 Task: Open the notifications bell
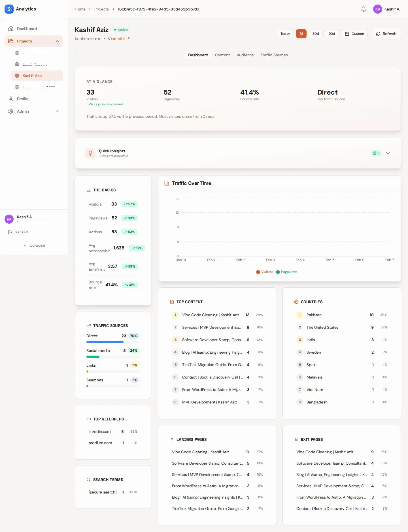coord(364,9)
